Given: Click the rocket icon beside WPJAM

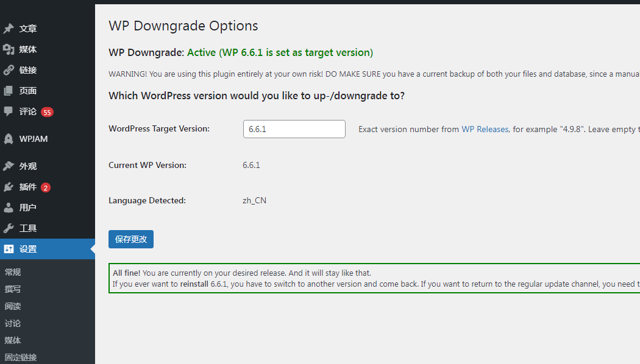Looking at the screenshot, I should pyautogui.click(x=9, y=139).
